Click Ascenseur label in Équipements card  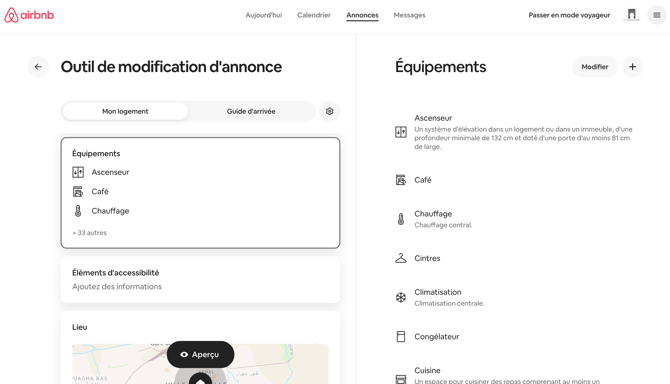[x=110, y=172]
